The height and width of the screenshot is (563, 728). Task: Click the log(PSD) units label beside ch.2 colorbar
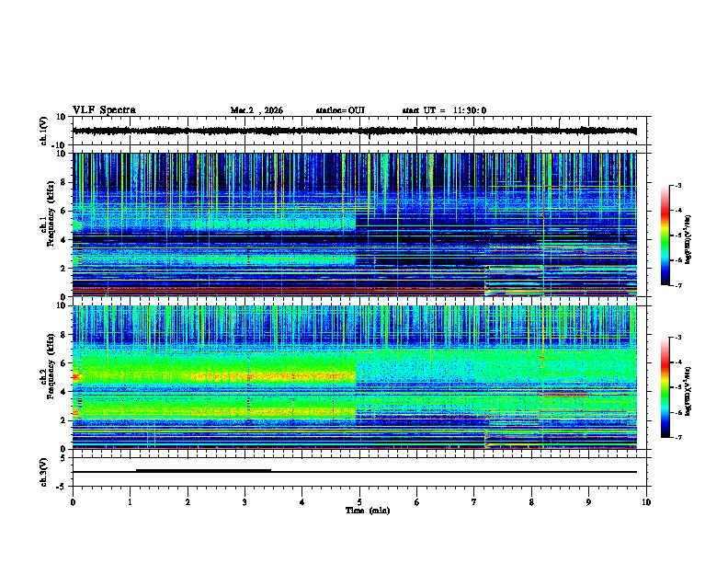pos(688,391)
